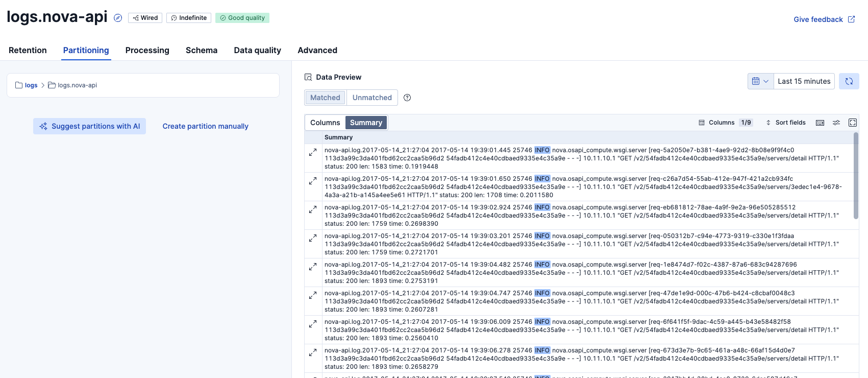Image resolution: width=868 pixels, height=378 pixels.
Task: Click the Good quality badge
Action: (x=242, y=18)
